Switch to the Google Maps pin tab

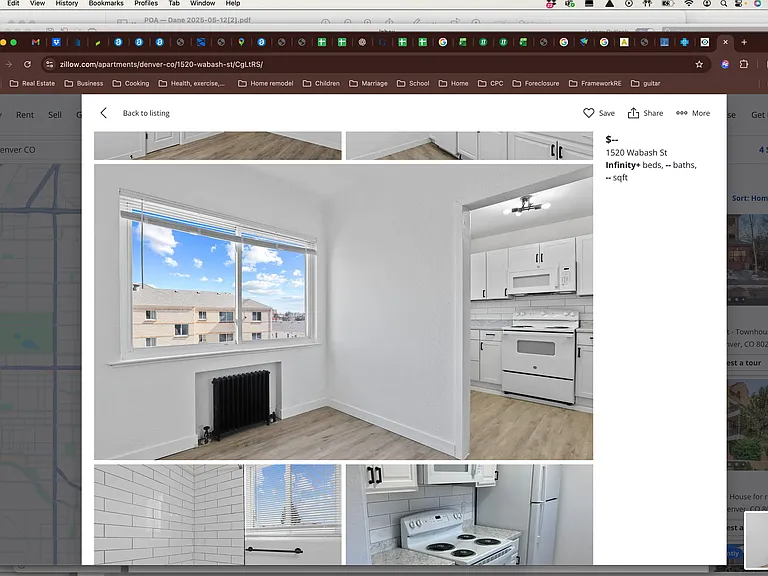click(x=241, y=42)
